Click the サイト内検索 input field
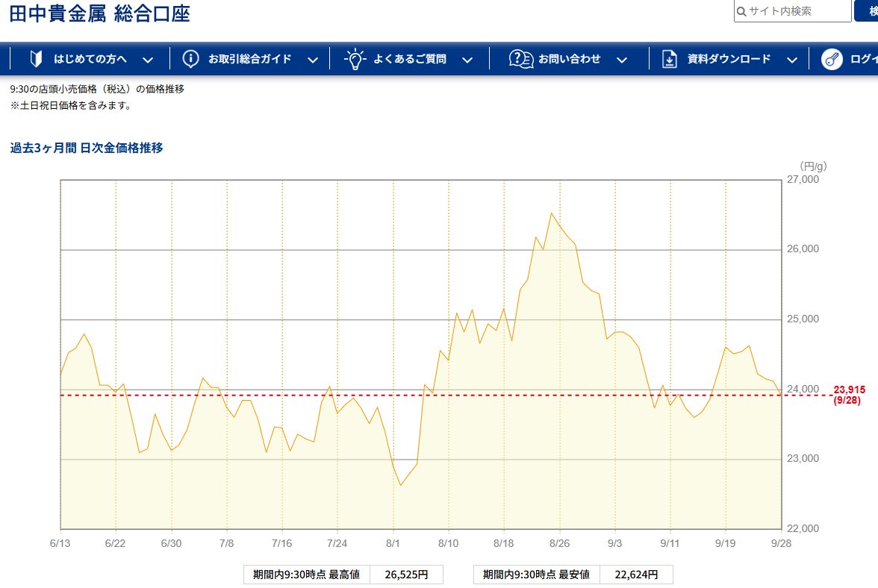 [x=792, y=10]
